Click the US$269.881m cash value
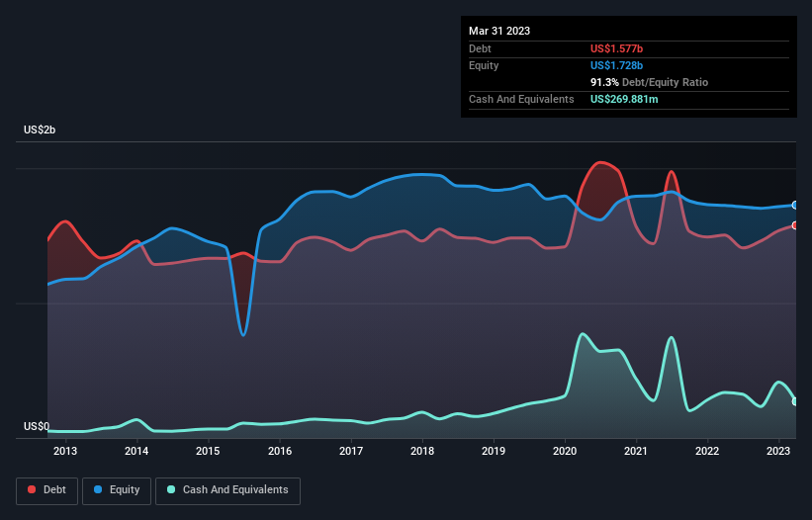This screenshot has width=812, height=520. click(624, 99)
